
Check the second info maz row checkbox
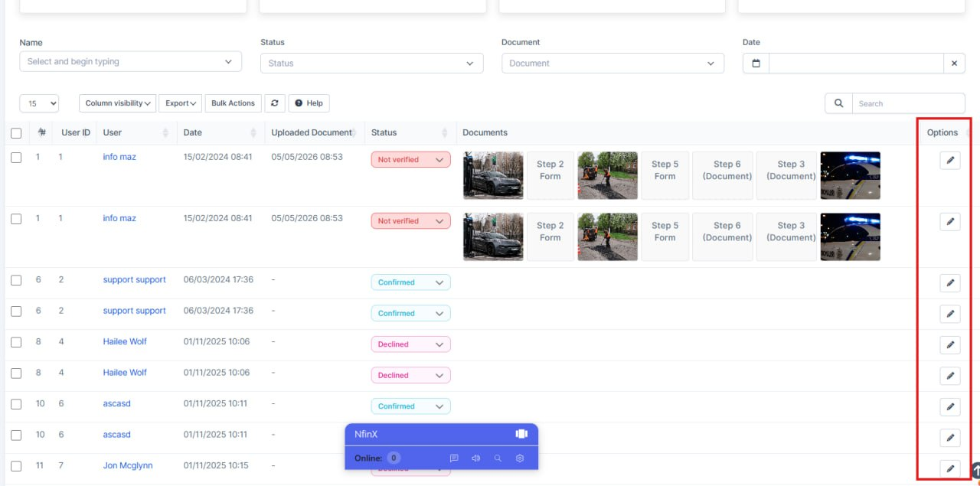(16, 219)
